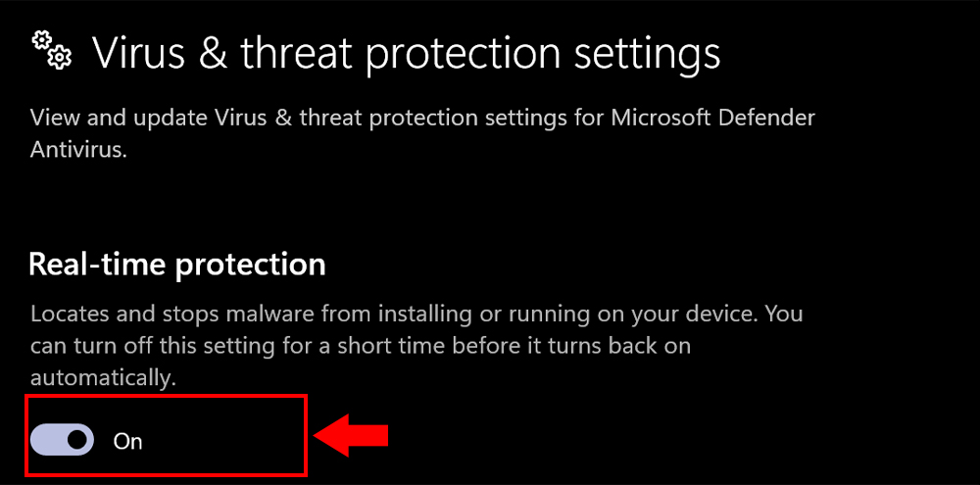Click the "Virus & threat protection settings" title

(x=406, y=53)
